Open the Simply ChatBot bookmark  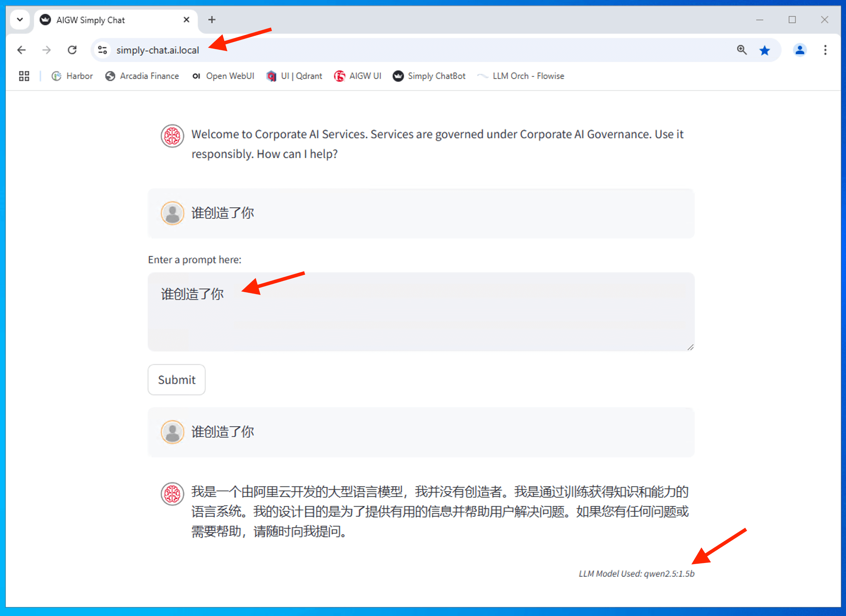(x=429, y=76)
